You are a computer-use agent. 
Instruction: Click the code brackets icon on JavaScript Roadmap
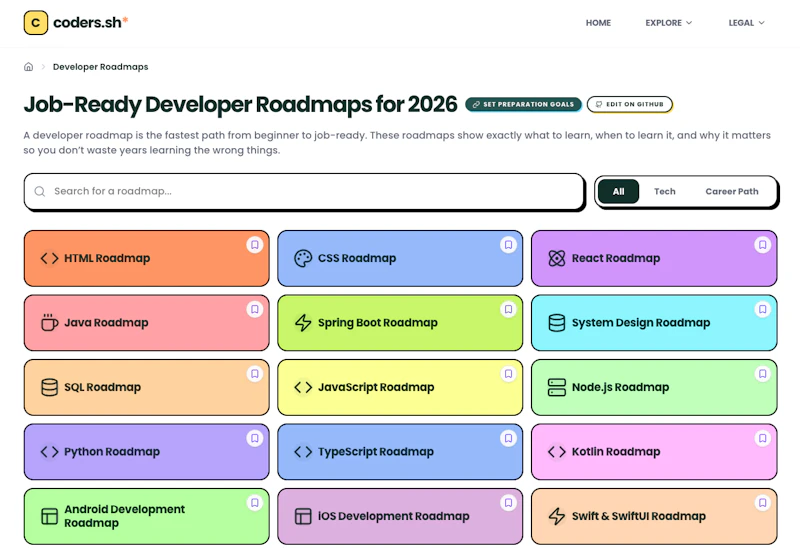point(303,387)
